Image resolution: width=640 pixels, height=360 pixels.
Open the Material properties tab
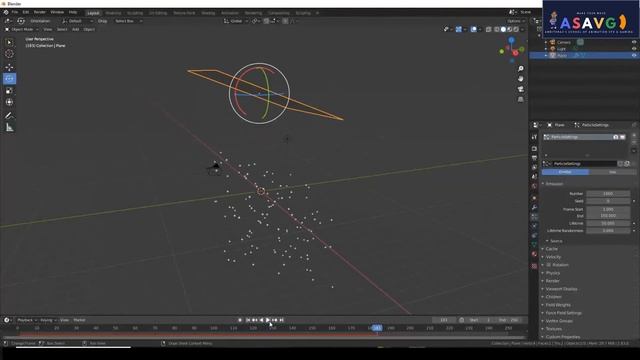coord(534,254)
